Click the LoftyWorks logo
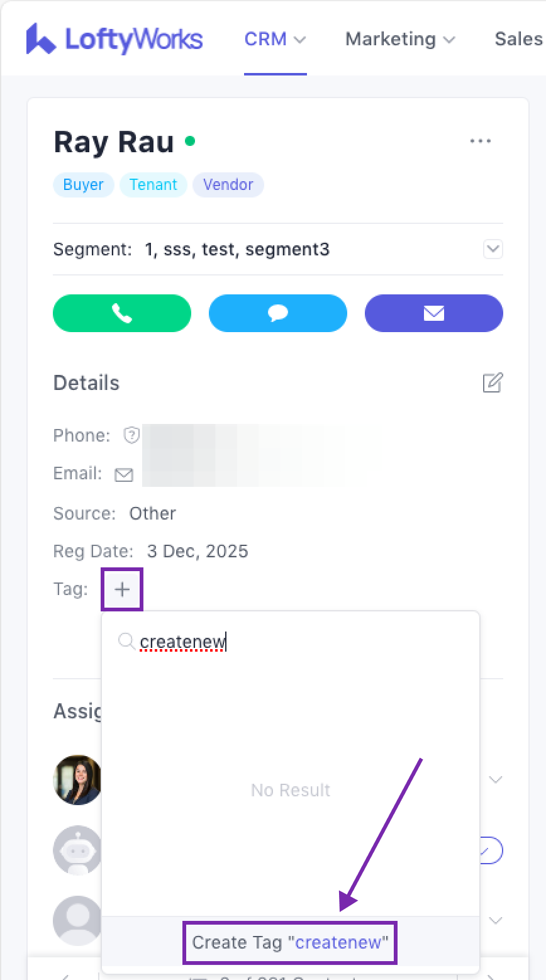546x980 pixels. coord(114,39)
